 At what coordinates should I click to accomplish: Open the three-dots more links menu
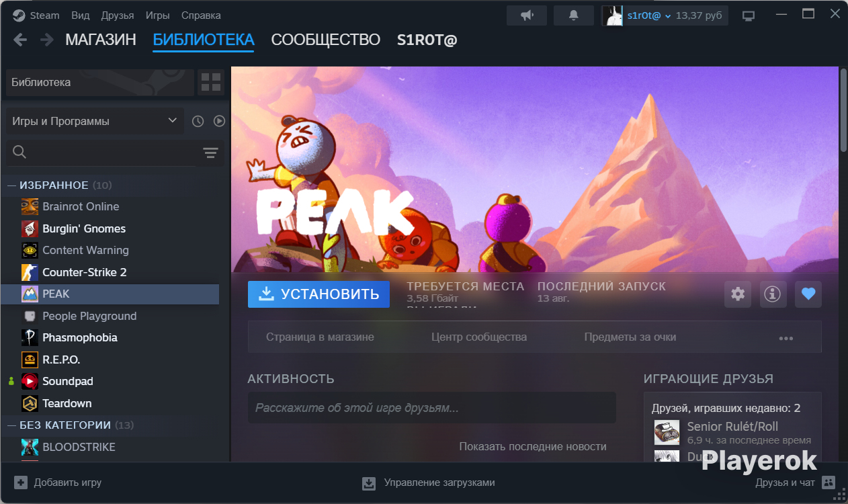click(x=786, y=338)
